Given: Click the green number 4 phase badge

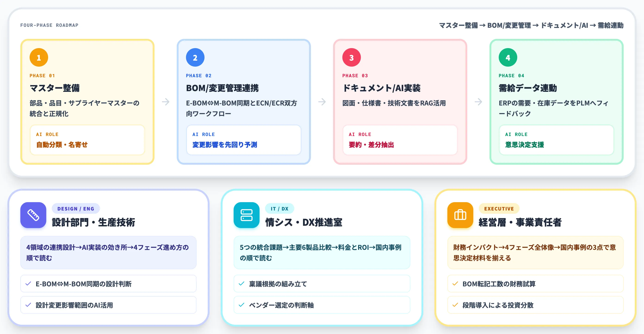Looking at the screenshot, I should (x=508, y=58).
